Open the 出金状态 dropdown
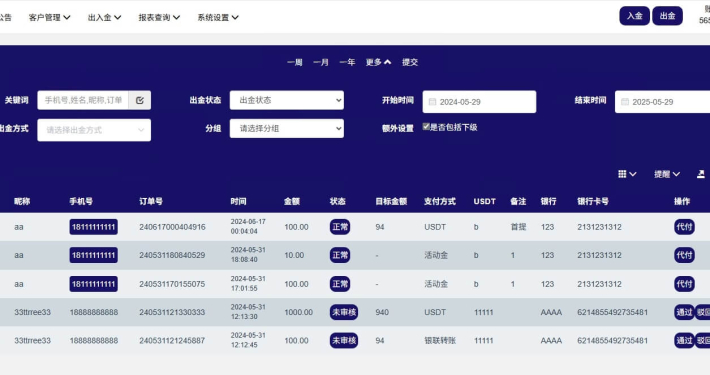 point(287,100)
